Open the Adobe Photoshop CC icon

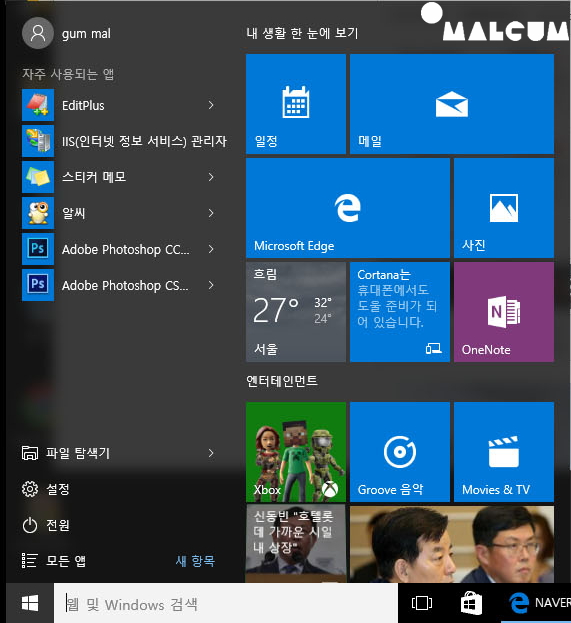click(38, 249)
